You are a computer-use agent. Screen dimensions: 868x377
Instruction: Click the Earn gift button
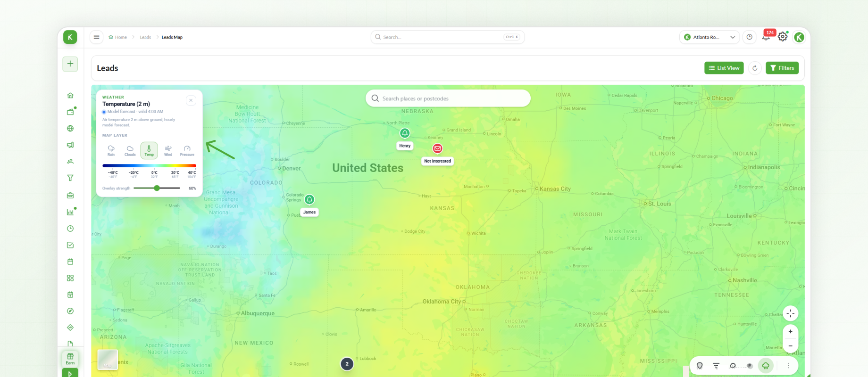70,359
